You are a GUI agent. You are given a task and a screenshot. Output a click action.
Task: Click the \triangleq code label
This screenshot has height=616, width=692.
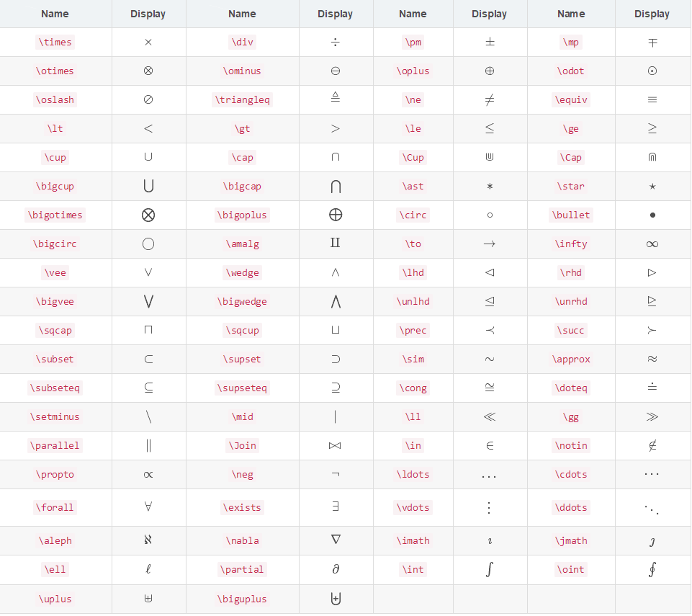242,100
